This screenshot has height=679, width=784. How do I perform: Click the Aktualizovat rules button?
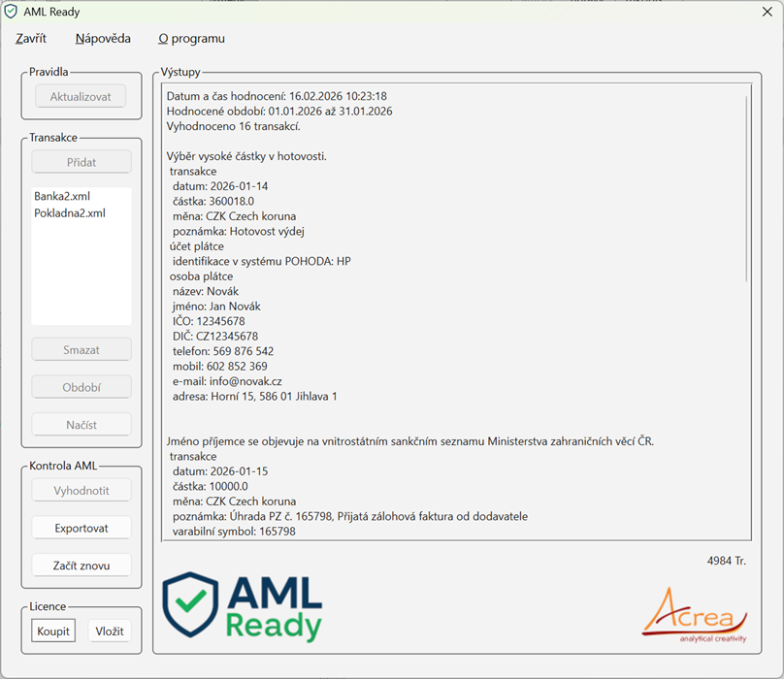(81, 97)
